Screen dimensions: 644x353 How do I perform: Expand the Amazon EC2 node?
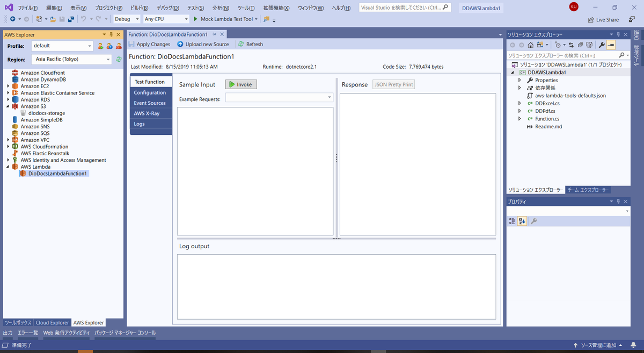(x=8, y=86)
